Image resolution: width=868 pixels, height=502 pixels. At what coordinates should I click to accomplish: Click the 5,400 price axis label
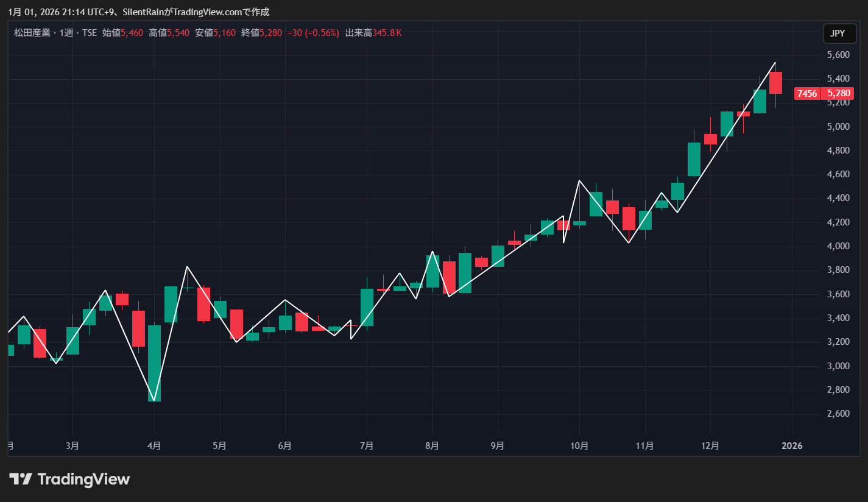point(838,79)
